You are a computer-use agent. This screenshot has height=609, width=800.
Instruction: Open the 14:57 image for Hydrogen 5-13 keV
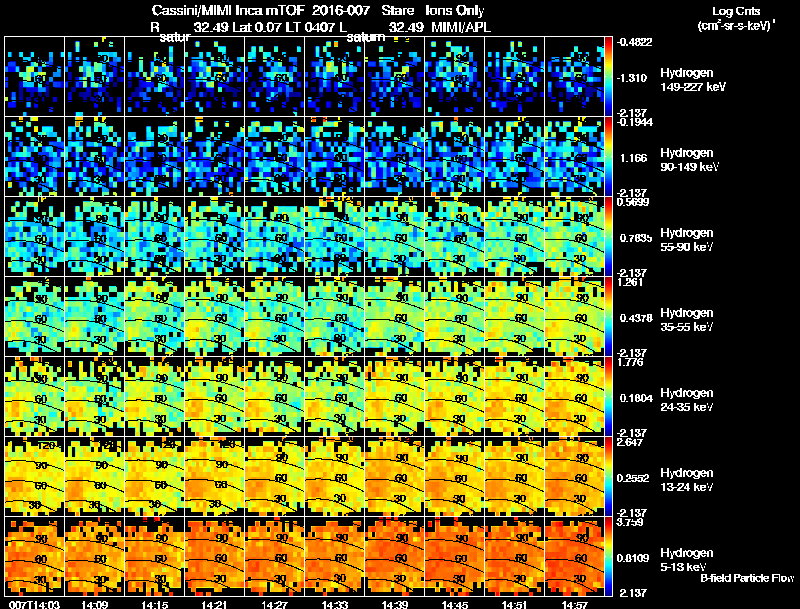[x=574, y=556]
